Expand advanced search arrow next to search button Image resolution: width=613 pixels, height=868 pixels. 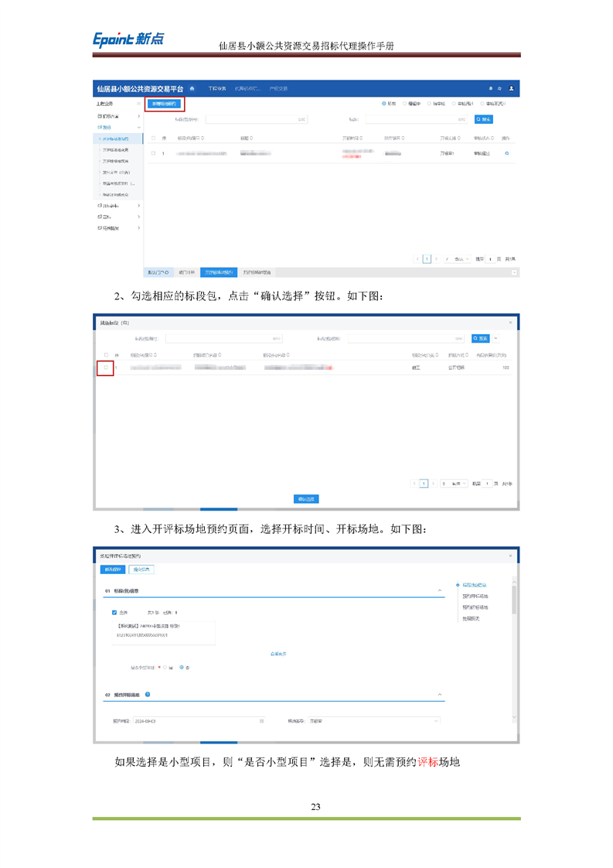click(496, 338)
